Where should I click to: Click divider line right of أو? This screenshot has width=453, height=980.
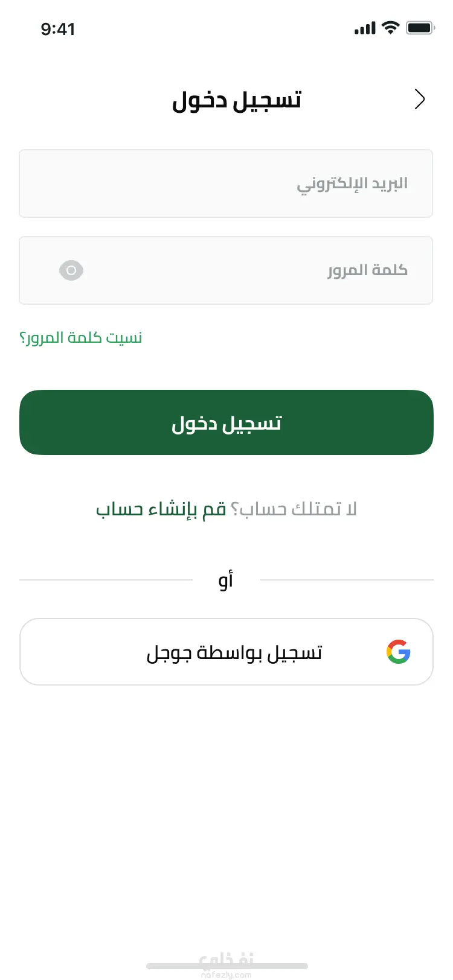[347, 580]
